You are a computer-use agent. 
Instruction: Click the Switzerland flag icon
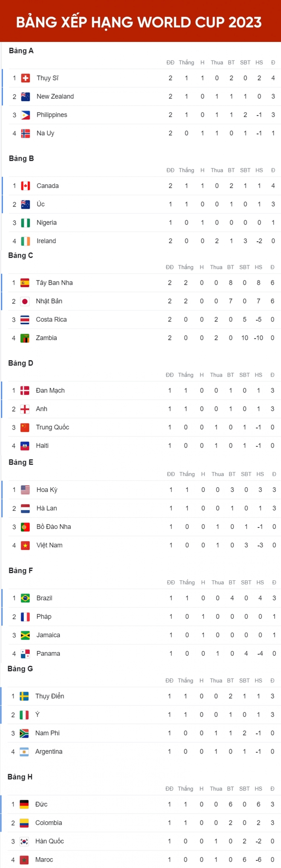25,78
